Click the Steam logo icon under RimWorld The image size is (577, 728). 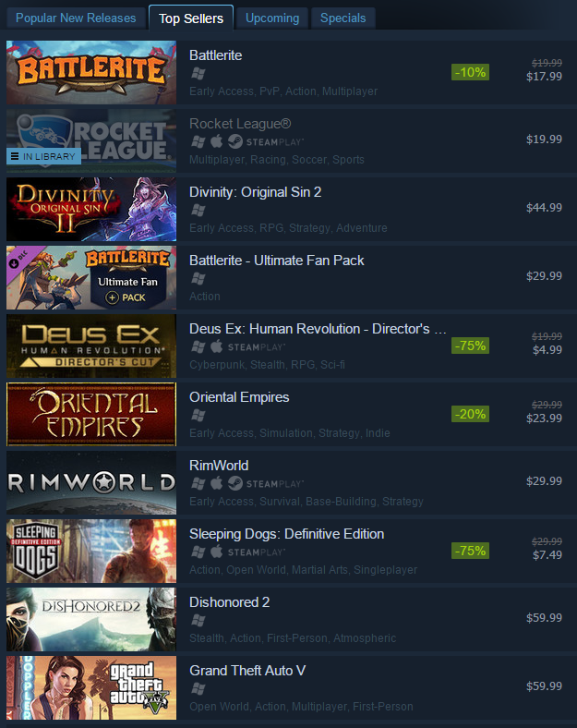[x=235, y=483]
